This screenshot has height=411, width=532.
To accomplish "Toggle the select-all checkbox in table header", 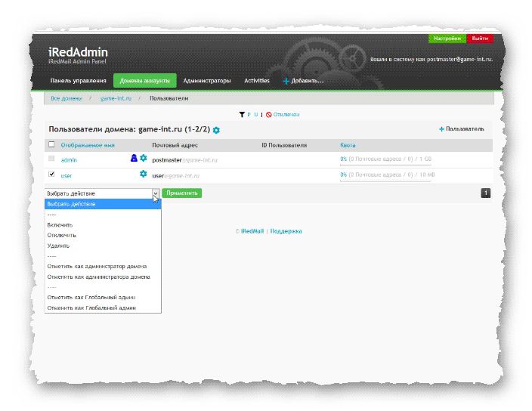I will (x=51, y=144).
